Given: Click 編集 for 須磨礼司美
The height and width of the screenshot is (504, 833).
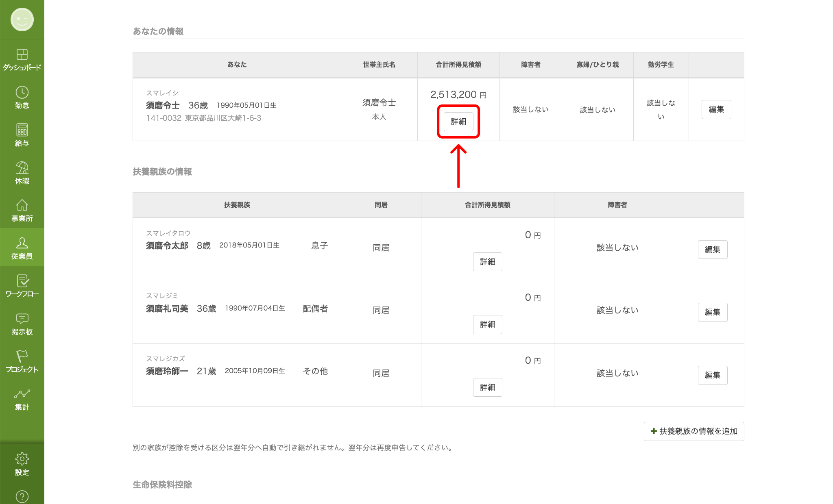Looking at the screenshot, I should (x=713, y=312).
